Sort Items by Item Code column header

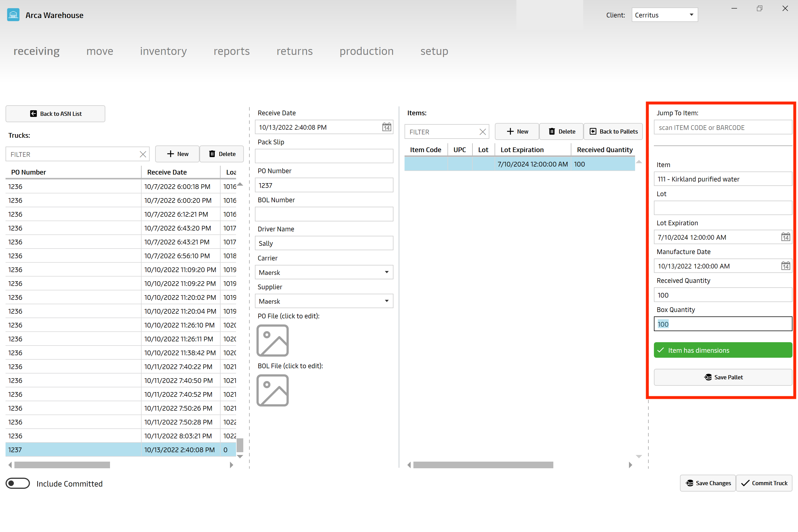pos(426,150)
